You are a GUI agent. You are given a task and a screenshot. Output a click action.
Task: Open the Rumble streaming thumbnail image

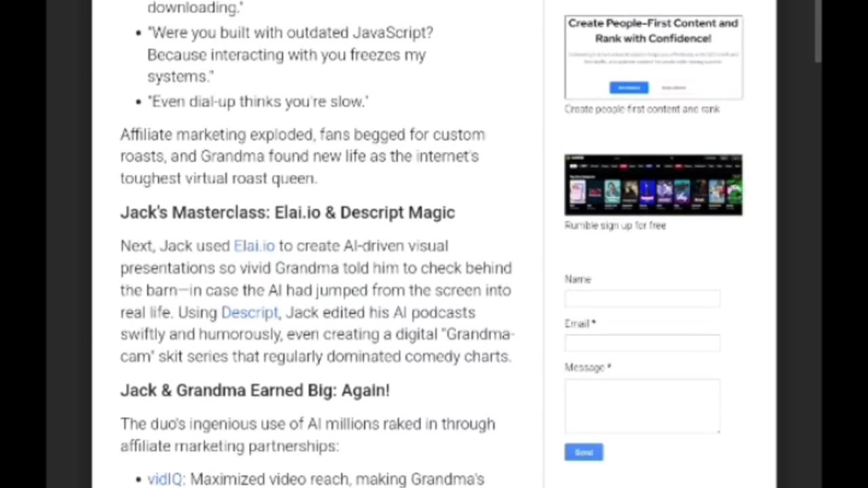653,185
